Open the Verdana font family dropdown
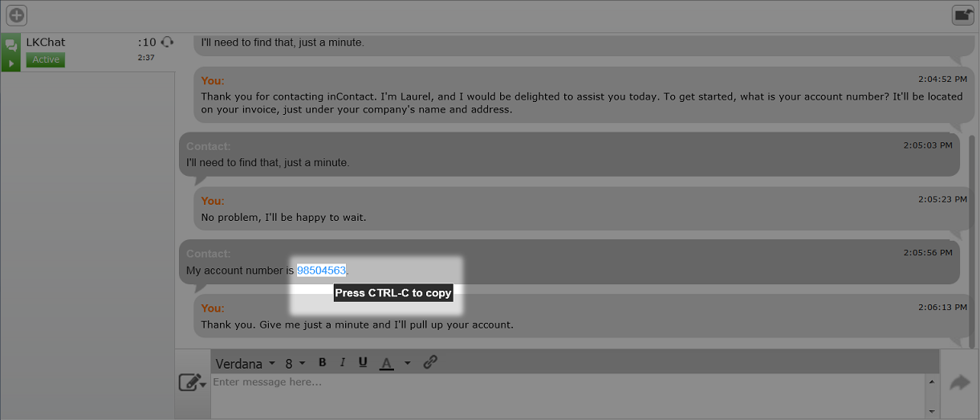The image size is (980, 420). coord(245,363)
